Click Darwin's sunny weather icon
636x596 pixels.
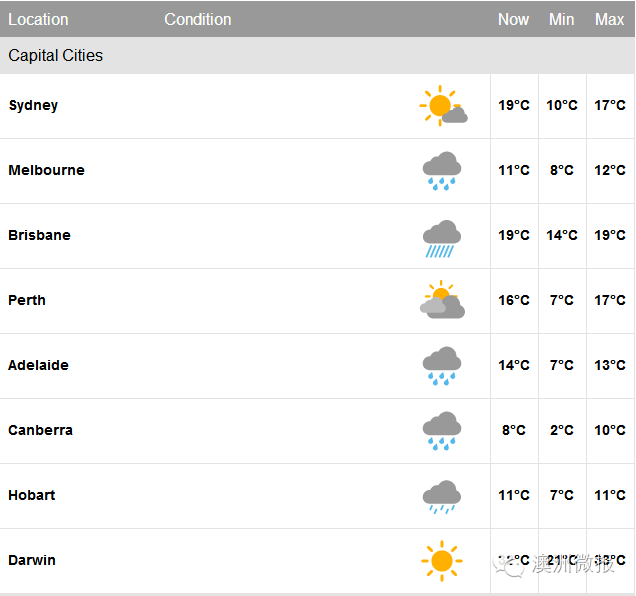[442, 561]
